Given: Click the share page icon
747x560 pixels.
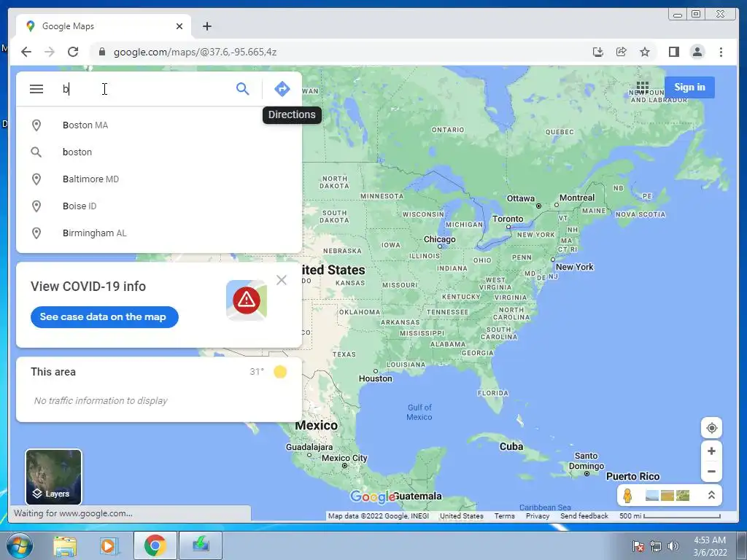Looking at the screenshot, I should (x=622, y=52).
